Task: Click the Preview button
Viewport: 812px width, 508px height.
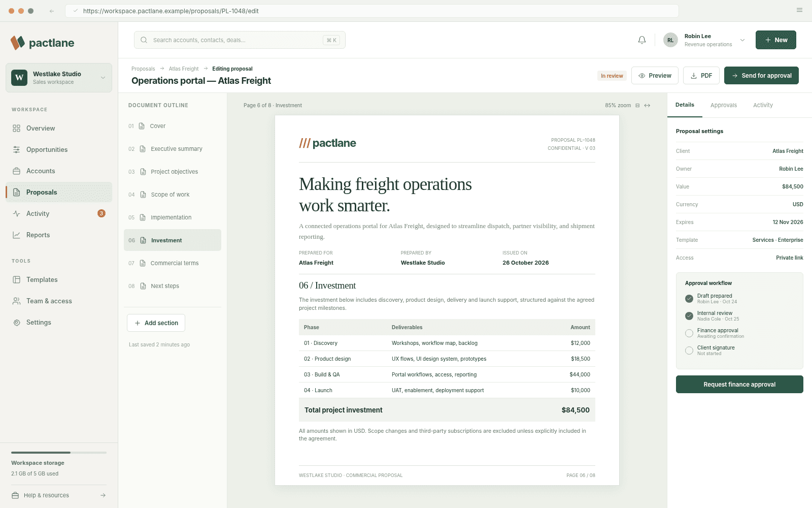Action: tap(655, 76)
